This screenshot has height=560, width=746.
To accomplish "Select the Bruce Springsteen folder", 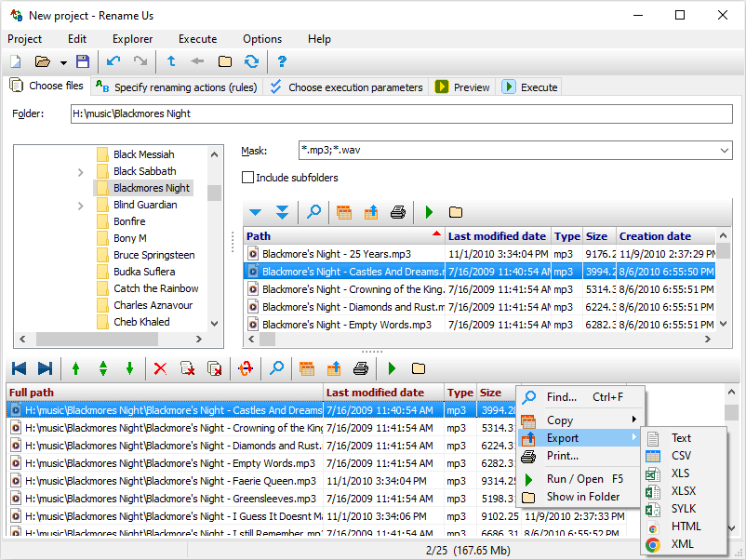I will pyautogui.click(x=153, y=255).
